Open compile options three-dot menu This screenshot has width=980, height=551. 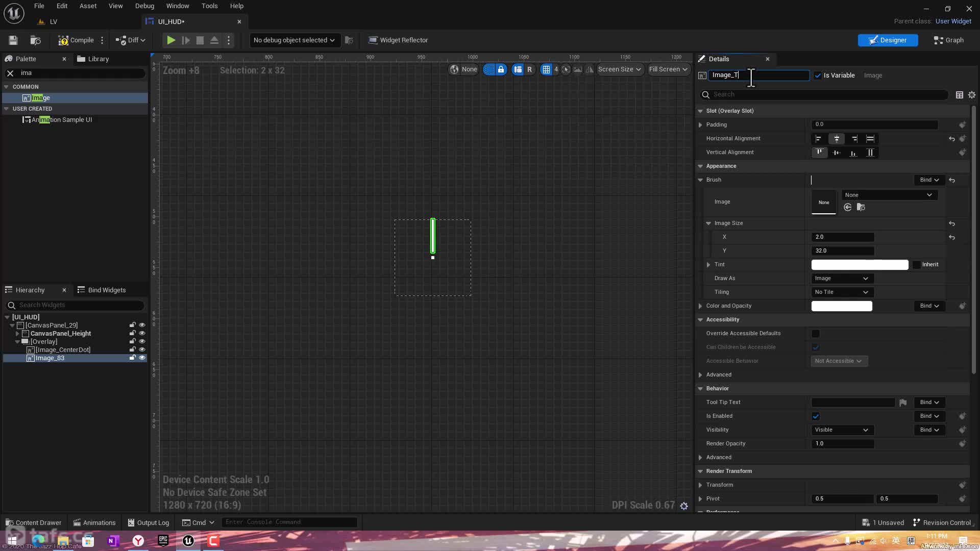(102, 40)
